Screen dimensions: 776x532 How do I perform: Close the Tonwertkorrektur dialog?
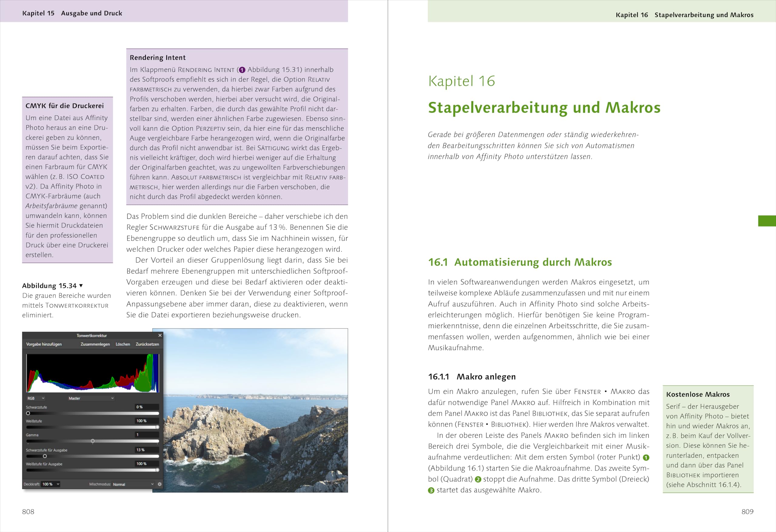coord(160,335)
